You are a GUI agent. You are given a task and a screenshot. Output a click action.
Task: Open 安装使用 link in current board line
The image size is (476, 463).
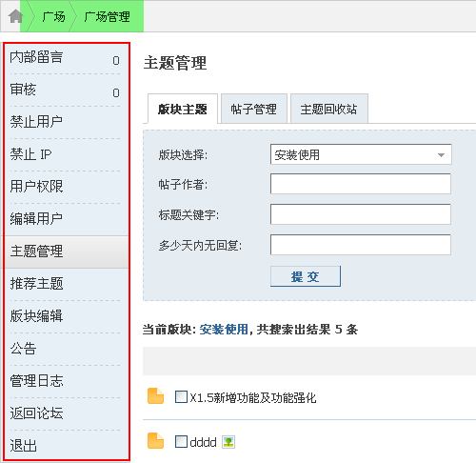pyautogui.click(x=224, y=330)
